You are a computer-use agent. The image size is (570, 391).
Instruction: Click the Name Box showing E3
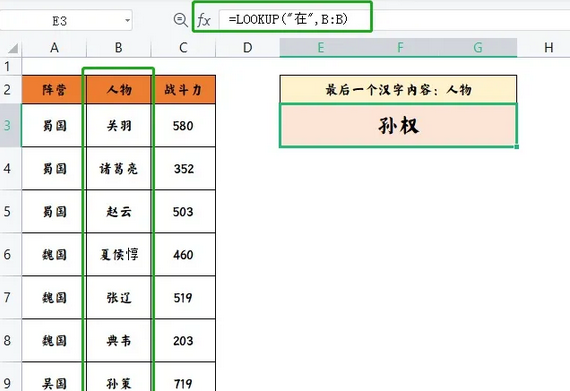click(66, 20)
